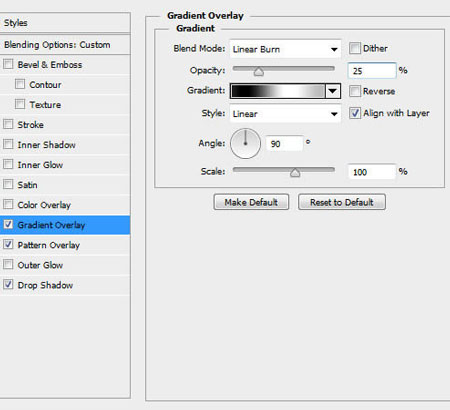Check the Color Overlay checkbox

tap(8, 204)
